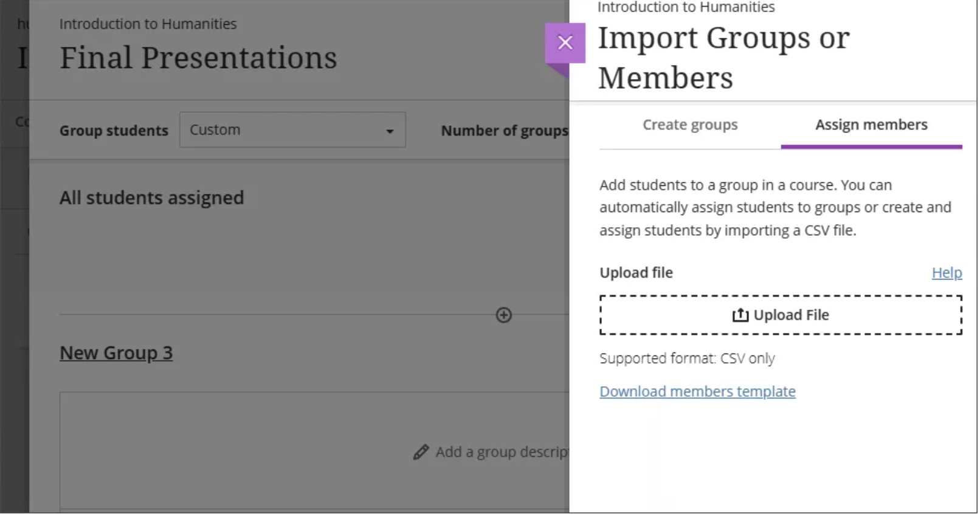Screen dimensions: 980x514
Task: Switch to the Create groups tab
Action: click(691, 125)
